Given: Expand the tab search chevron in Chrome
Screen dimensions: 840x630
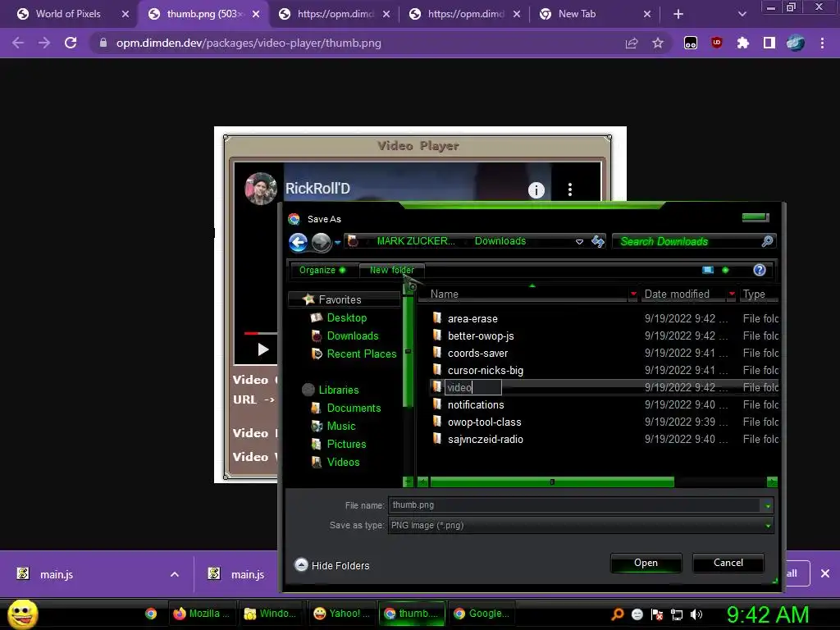Looking at the screenshot, I should [x=742, y=15].
